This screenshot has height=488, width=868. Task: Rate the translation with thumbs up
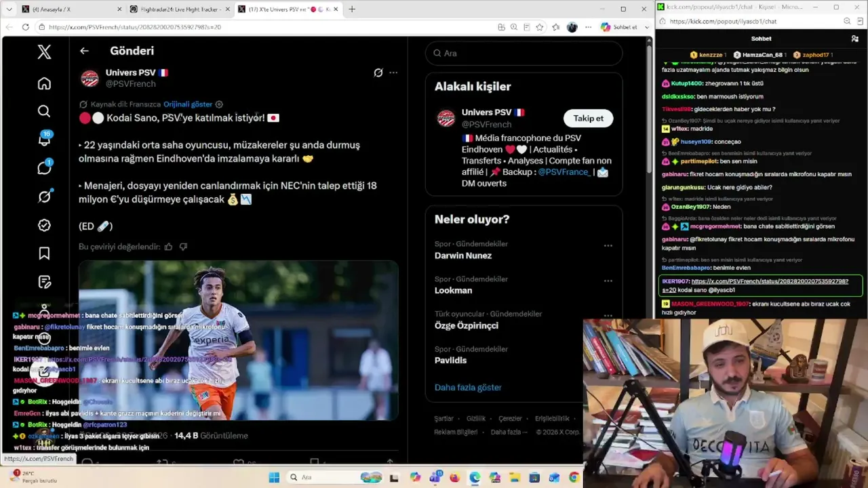coord(168,247)
